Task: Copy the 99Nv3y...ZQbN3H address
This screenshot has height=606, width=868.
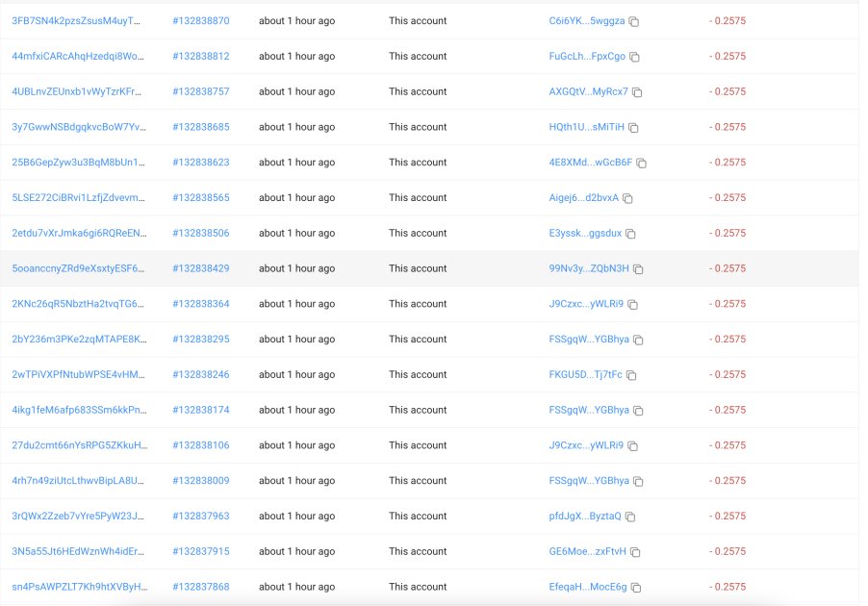Action: [638, 269]
